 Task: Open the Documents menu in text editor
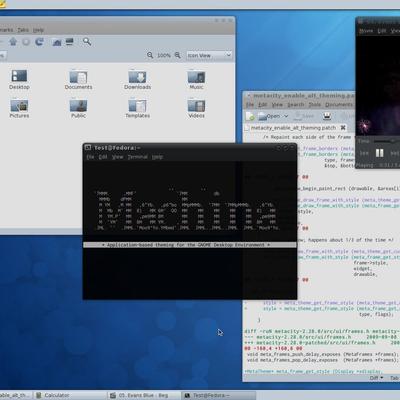339,105
